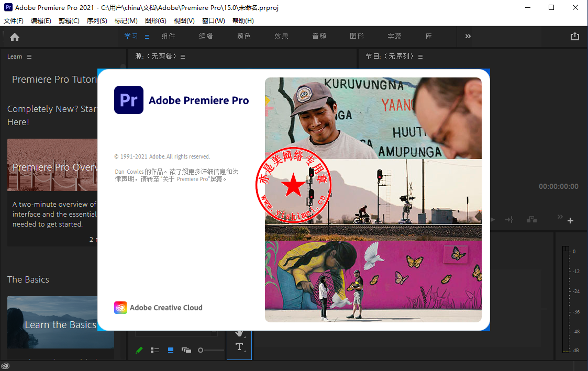This screenshot has height=371, width=588.
Task: Click the 节目: (无序列) panel tab
Action: [390, 56]
